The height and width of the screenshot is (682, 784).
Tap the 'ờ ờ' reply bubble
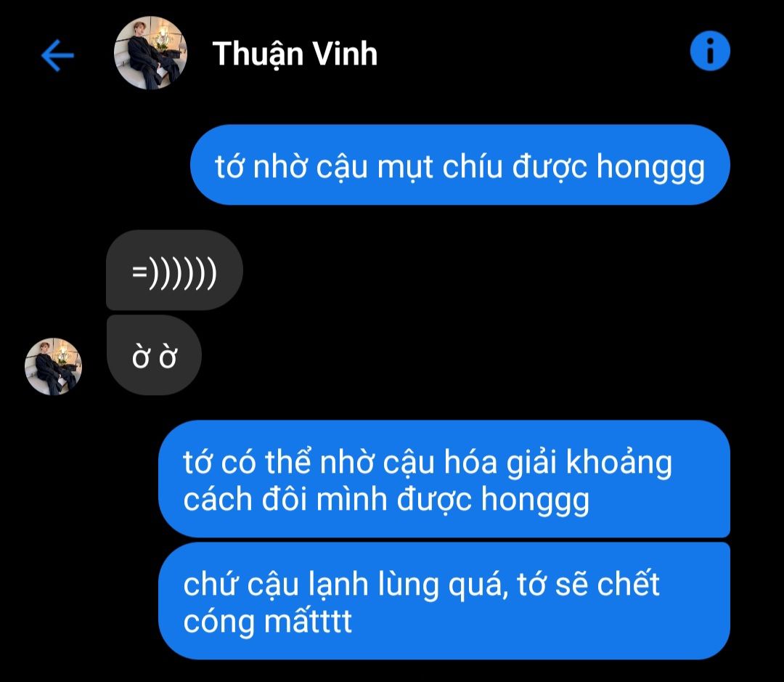(x=154, y=355)
